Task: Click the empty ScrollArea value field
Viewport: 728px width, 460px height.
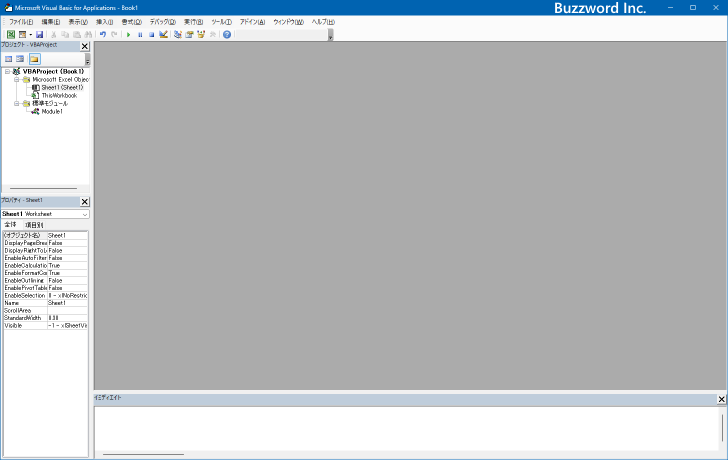Action: pos(67,311)
